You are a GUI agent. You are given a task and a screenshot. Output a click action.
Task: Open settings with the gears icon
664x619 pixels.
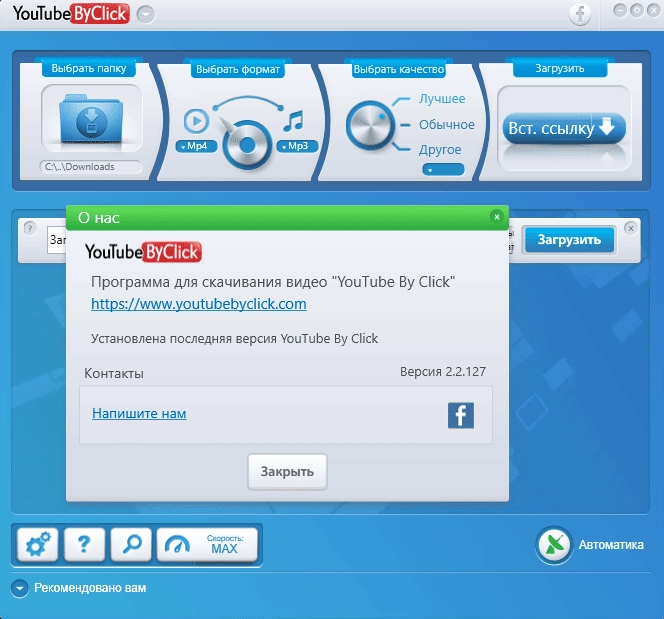coord(38,544)
